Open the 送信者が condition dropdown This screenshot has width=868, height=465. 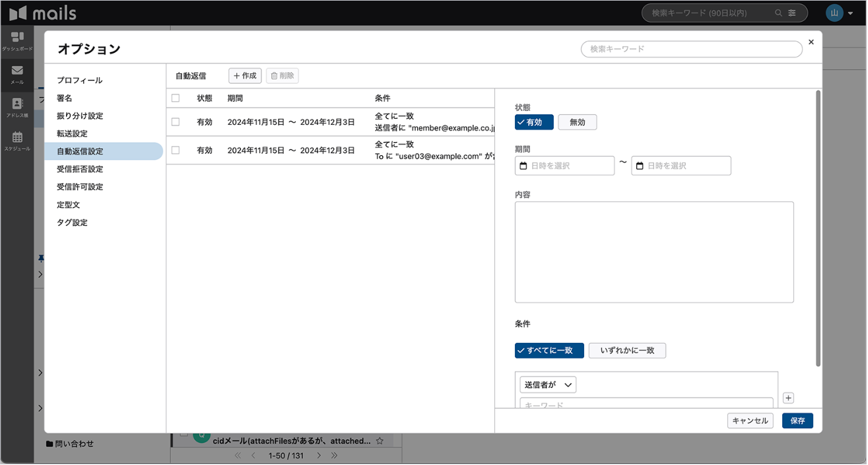coord(548,384)
